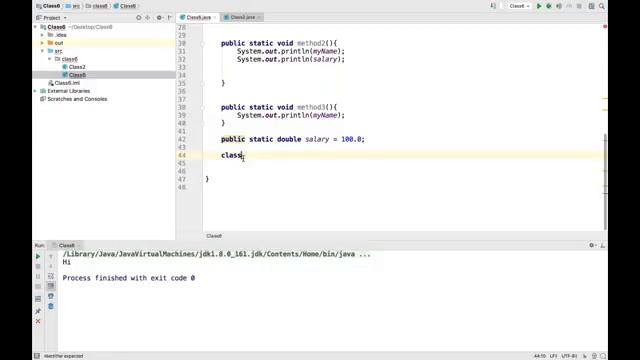The height and width of the screenshot is (360, 640).
Task: Fold method3 using the gutter marker
Action: [203, 107]
